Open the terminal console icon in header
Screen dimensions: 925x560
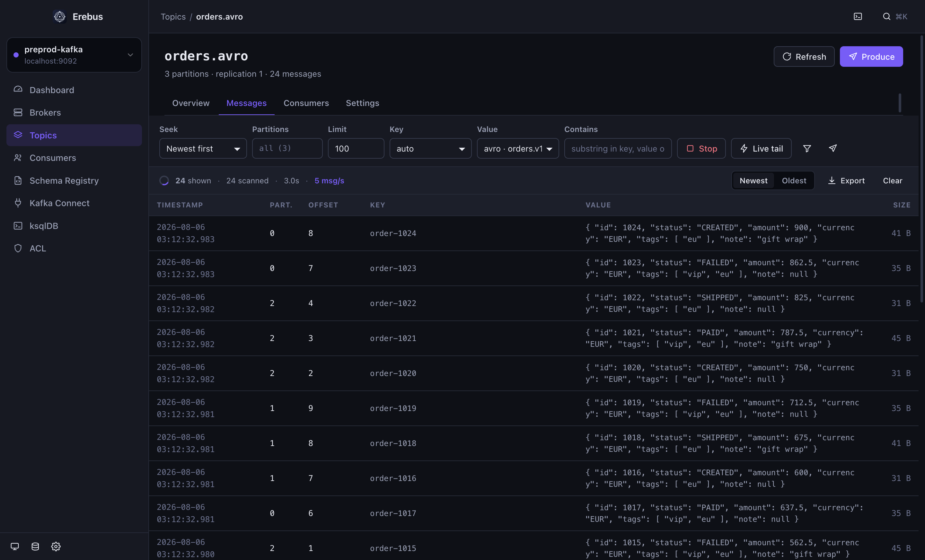pos(858,16)
